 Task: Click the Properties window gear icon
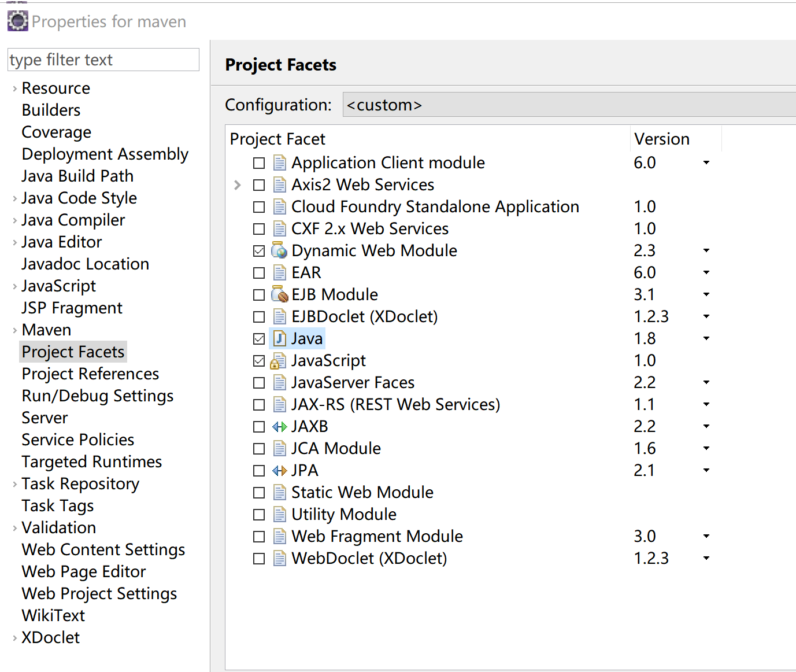click(17, 21)
